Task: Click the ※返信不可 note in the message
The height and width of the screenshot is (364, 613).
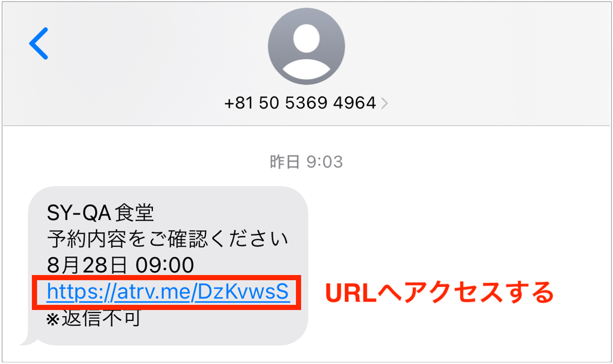Action: point(94,318)
